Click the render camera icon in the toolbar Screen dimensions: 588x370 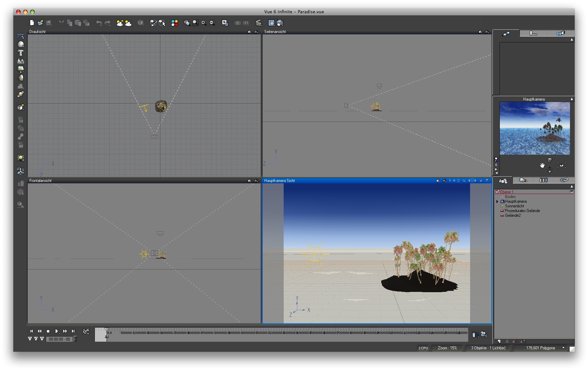[x=280, y=23]
